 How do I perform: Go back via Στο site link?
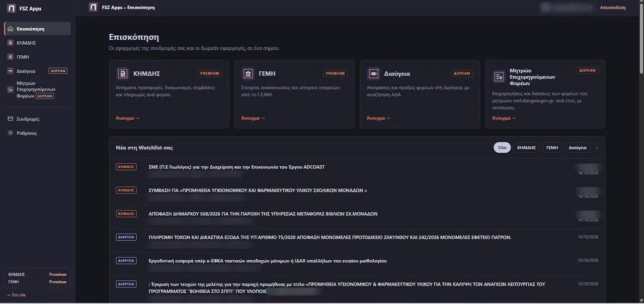tap(17, 295)
